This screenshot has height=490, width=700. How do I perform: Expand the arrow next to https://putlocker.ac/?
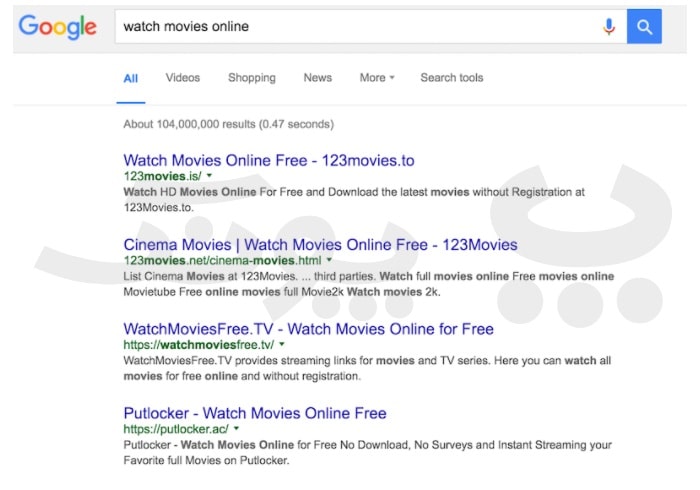[236, 428]
